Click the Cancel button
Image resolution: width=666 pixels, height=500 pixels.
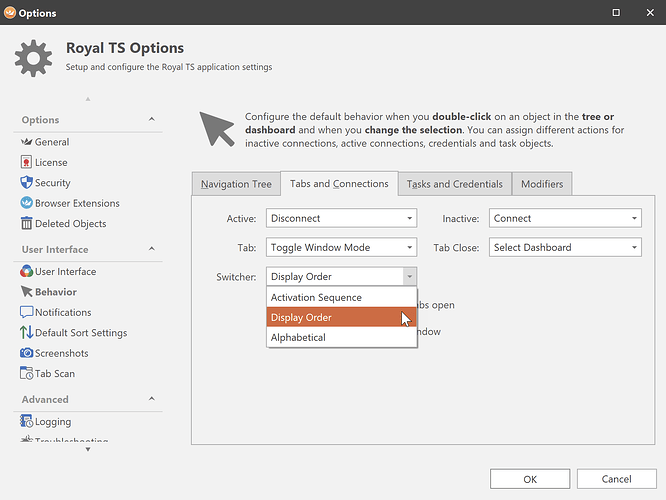click(x=616, y=479)
